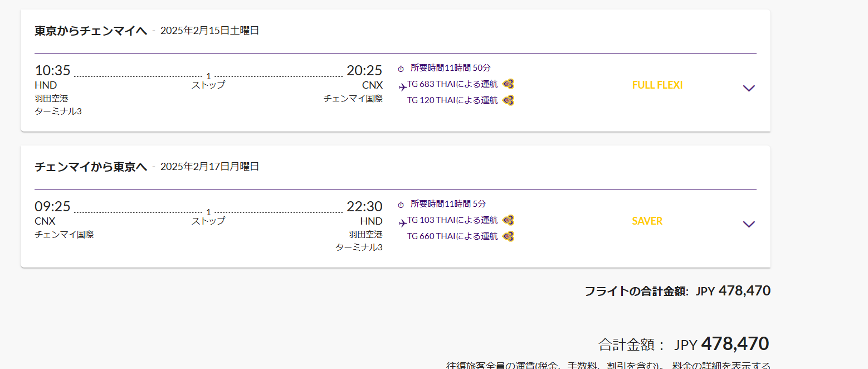Click the airplane icon beside TG 103
Image resolution: width=868 pixels, height=369 pixels.
[x=403, y=223]
